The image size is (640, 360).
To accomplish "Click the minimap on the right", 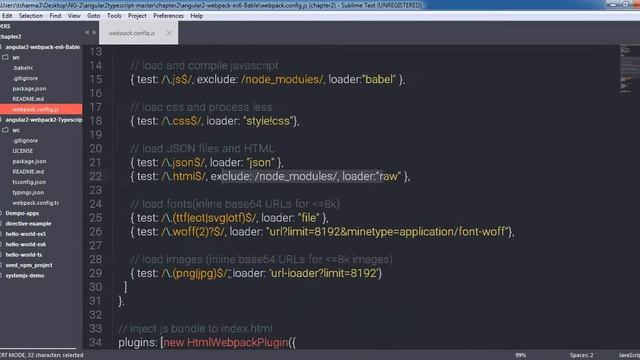I will point(629,69).
